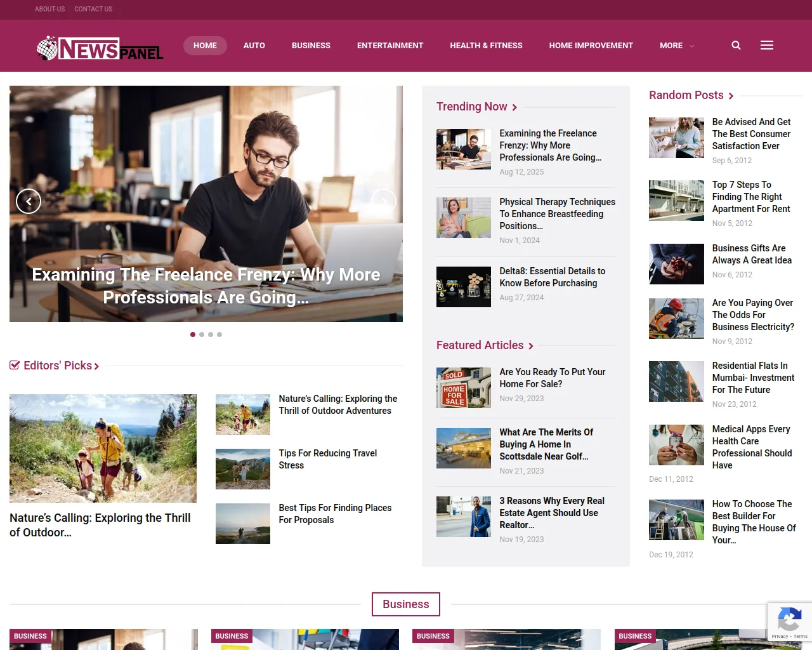
Task: Open 'Residential Flats In Mumbai' post
Action: point(754,378)
